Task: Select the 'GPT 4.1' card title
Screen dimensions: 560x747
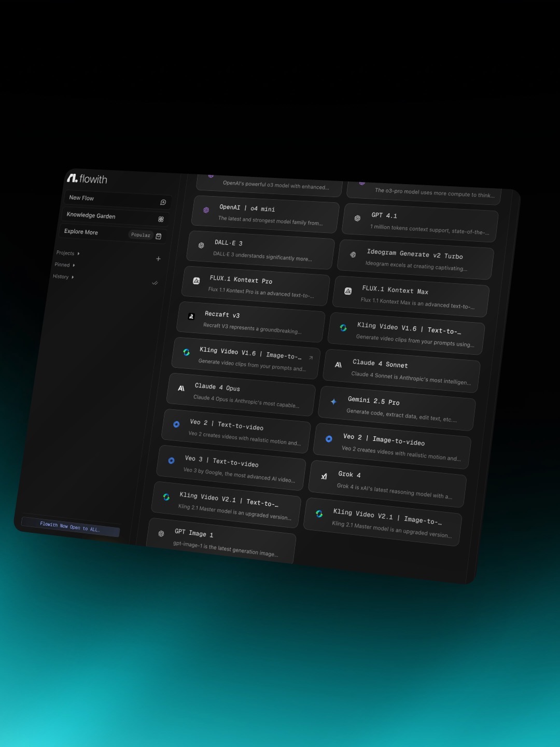Action: [384, 215]
